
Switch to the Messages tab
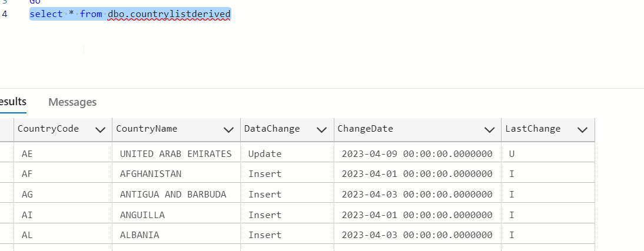click(x=72, y=102)
